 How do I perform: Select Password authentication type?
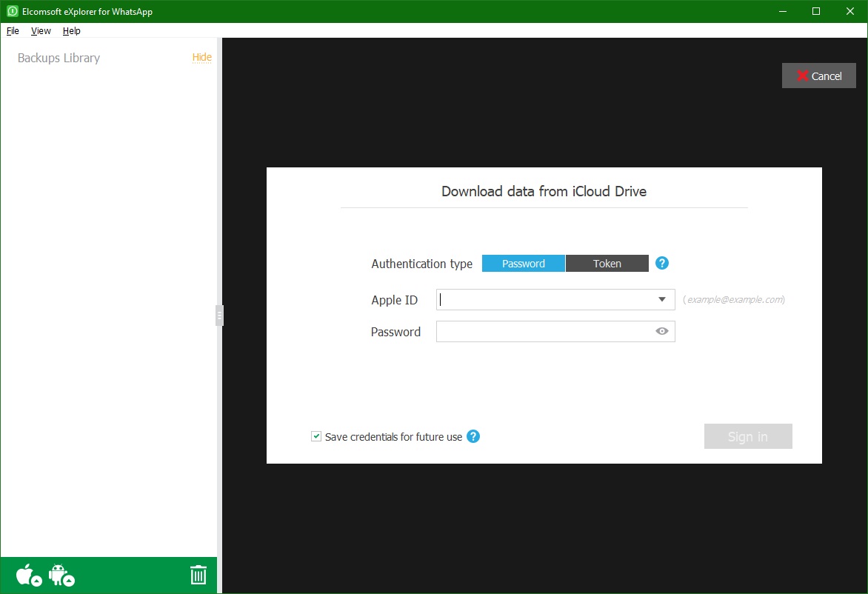[x=523, y=264]
